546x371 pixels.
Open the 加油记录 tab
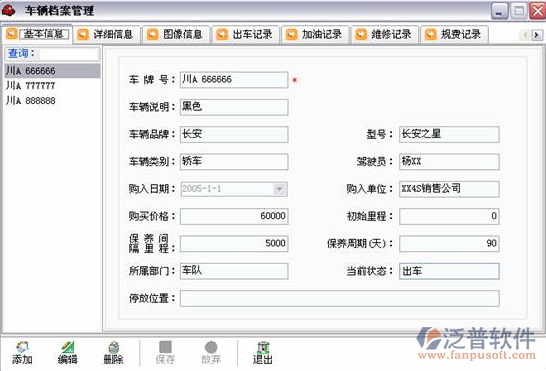pos(315,34)
